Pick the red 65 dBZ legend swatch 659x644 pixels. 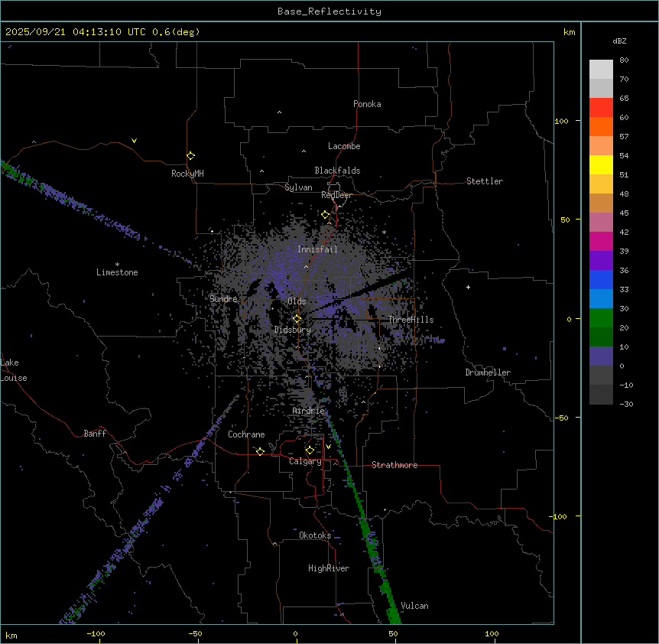(x=601, y=107)
